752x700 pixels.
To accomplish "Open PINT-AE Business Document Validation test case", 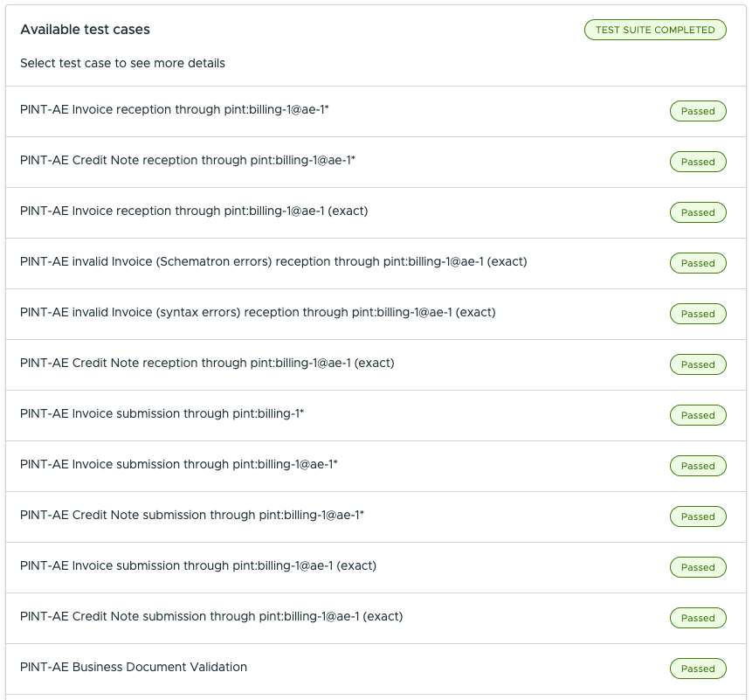I will click(x=376, y=669).
